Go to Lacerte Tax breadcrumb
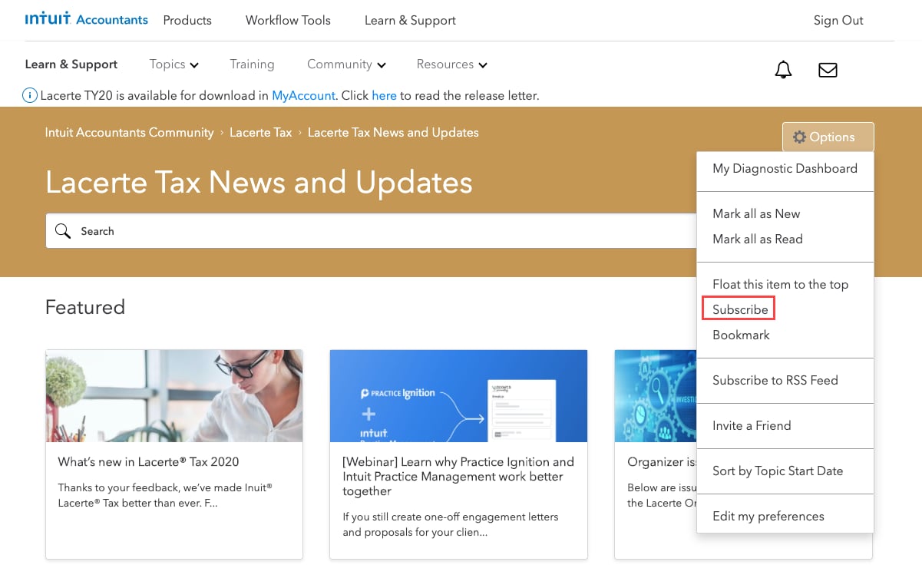Image resolution: width=922 pixels, height=588 pixels. pyautogui.click(x=261, y=133)
